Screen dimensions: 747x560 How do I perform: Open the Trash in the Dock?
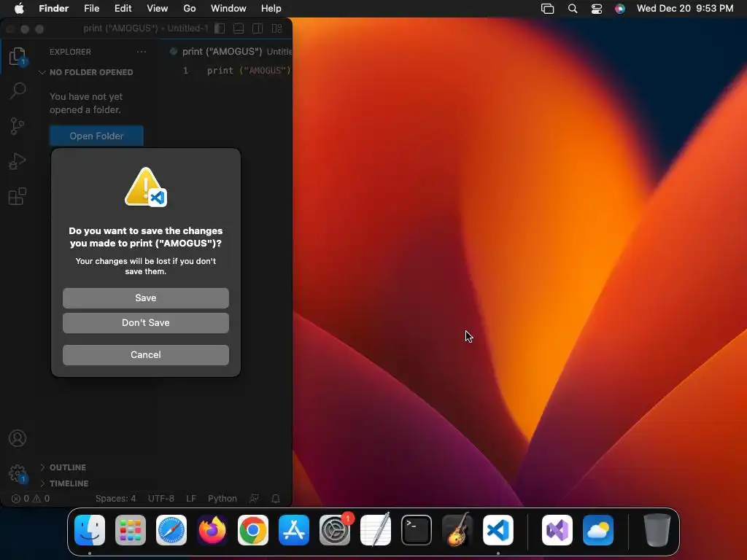(657, 529)
